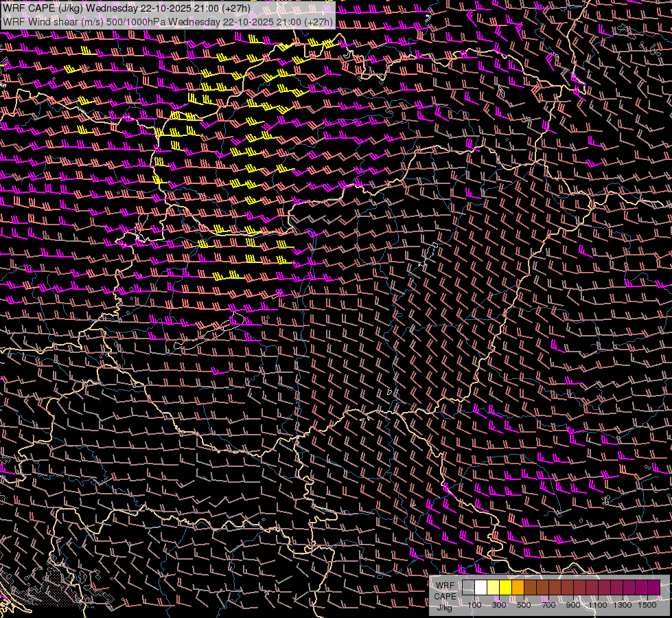Click the 700 value under the colorbar

tap(548, 605)
